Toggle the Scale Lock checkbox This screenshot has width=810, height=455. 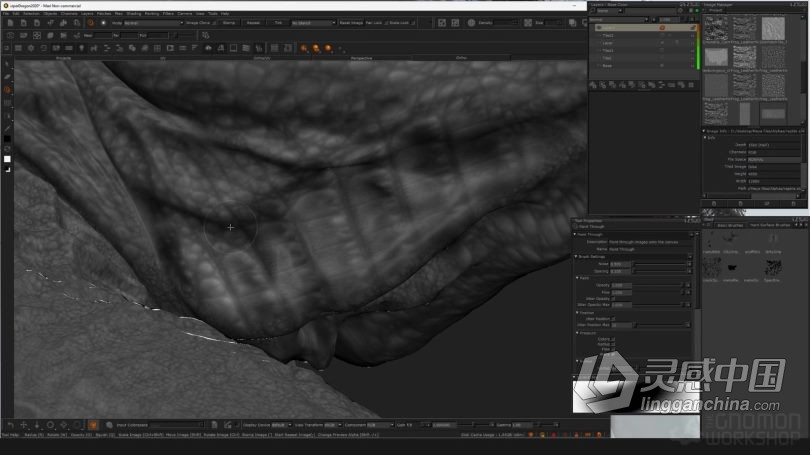(413, 23)
